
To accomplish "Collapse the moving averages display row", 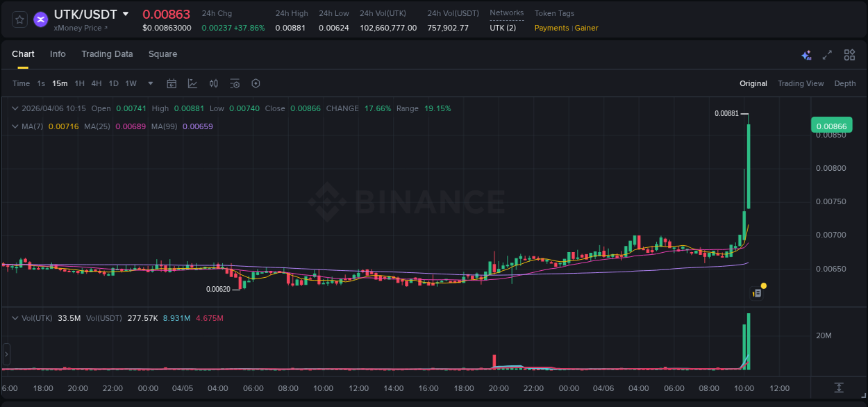I will (15, 126).
